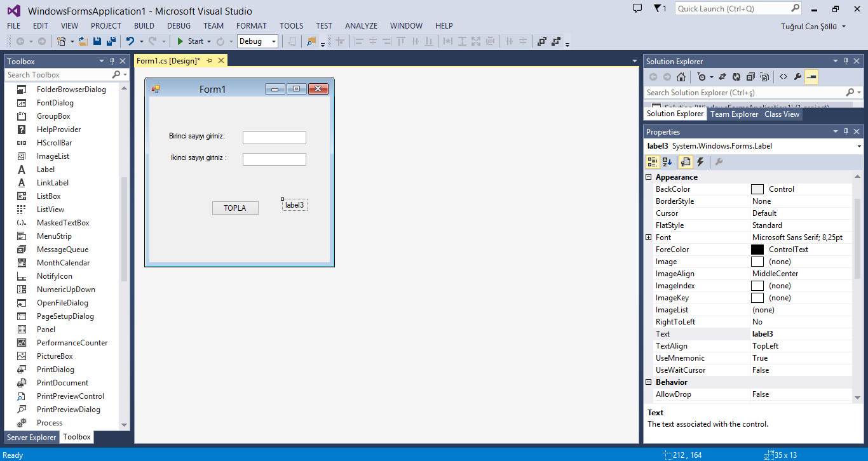
Task: Toggle Show All Files in Solution Explorer
Action: [x=764, y=77]
